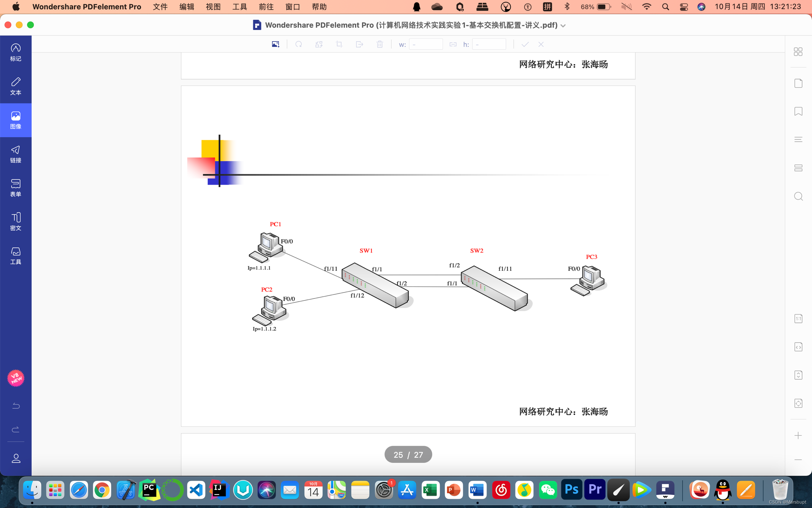Click the fit page icon on right
The width and height of the screenshot is (812, 508).
pyautogui.click(x=798, y=404)
